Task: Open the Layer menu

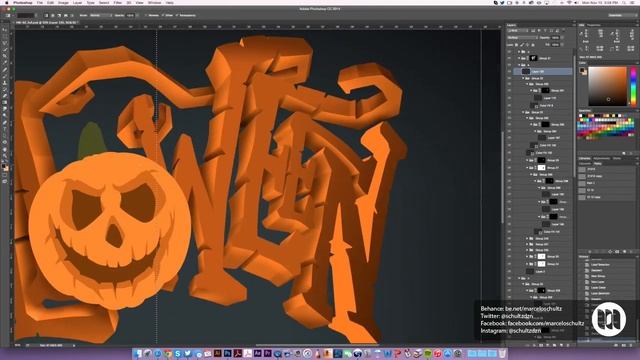Action: (x=77, y=2)
